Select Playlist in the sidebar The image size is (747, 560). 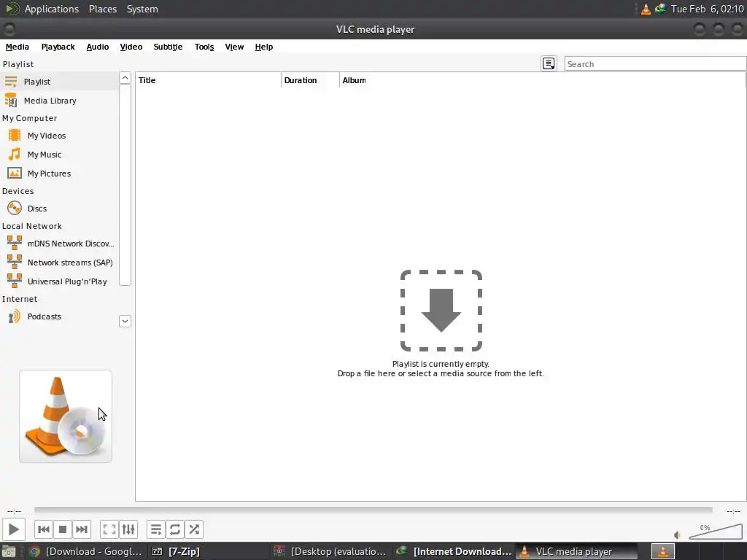[x=59, y=82]
